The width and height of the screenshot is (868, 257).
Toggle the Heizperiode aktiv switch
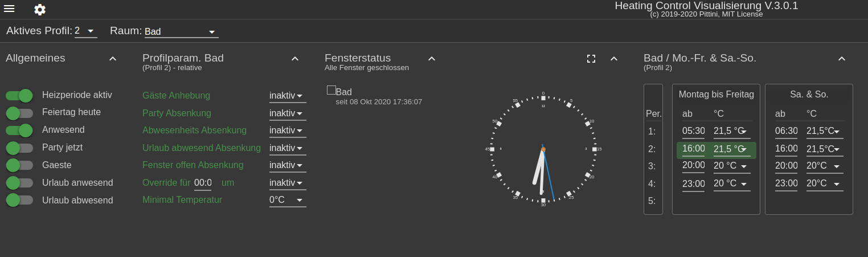[x=19, y=96]
